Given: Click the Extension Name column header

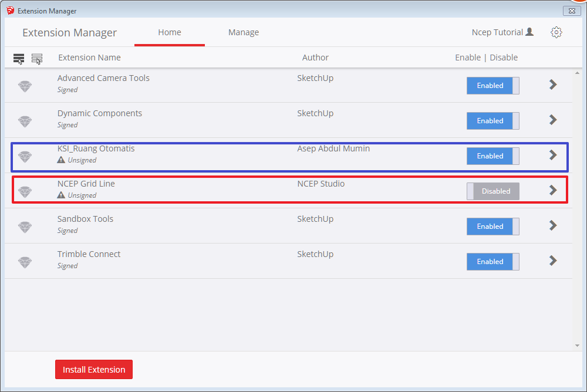Looking at the screenshot, I should tap(89, 58).
